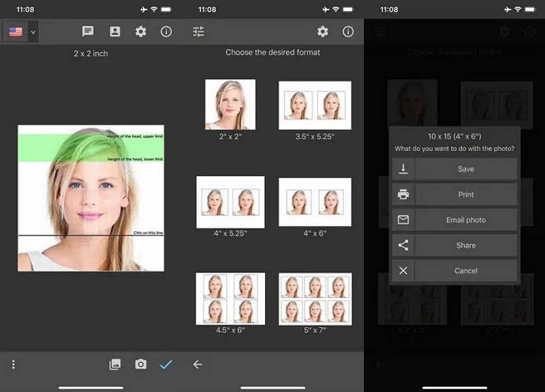This screenshot has height=392, width=545.
Task: Expand the chevron next to the flag
Action: point(33,32)
